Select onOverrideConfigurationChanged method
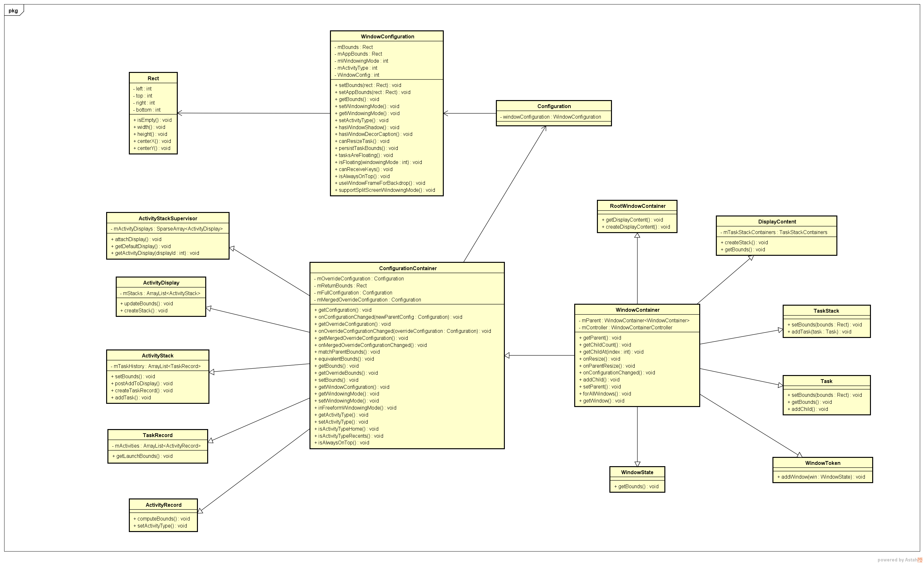924x564 pixels. (403, 331)
